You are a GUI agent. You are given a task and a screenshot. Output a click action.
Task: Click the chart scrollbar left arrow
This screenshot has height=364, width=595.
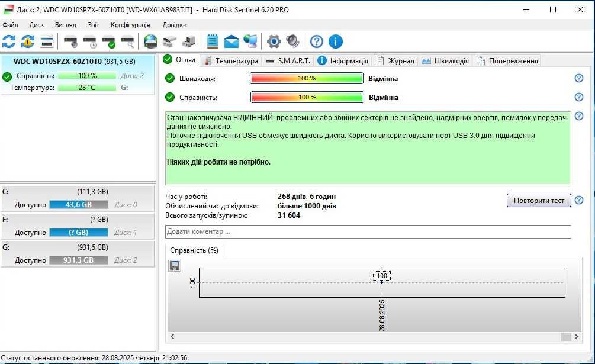[x=172, y=336]
